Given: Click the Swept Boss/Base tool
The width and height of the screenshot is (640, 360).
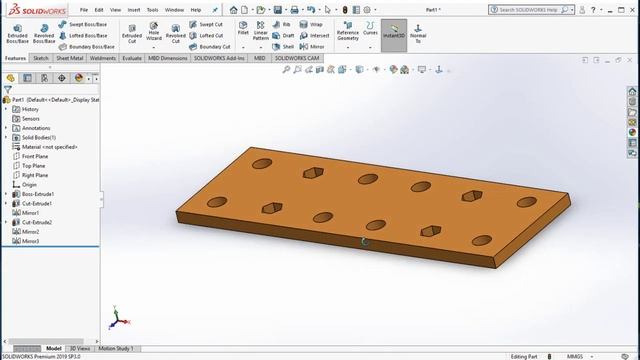Looking at the screenshot, I should pos(83,24).
